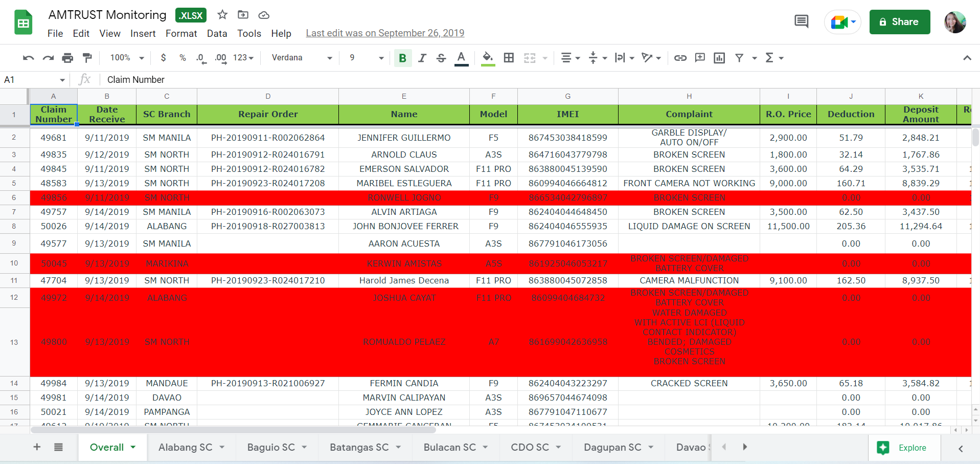Viewport: 980px width, 464px height.
Task: Open the File menu
Action: pyautogui.click(x=55, y=33)
